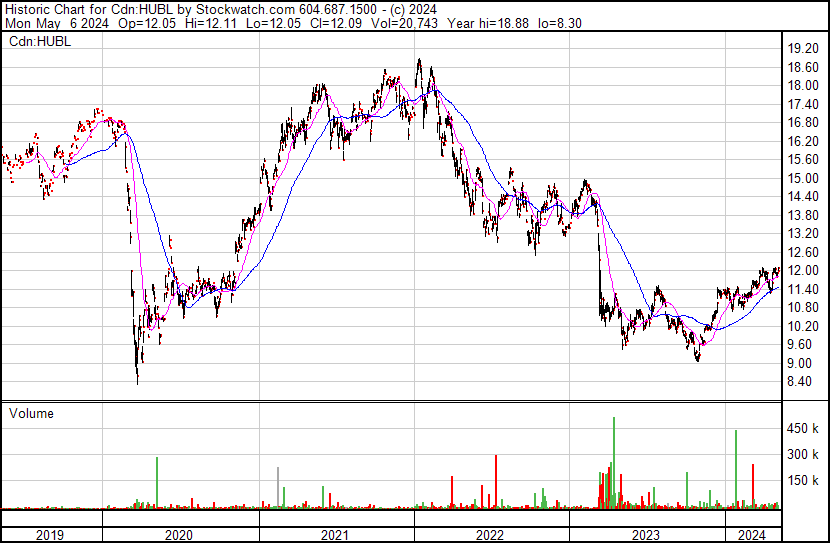Click the Op=12.05 opening price in header
830x543 pixels.
point(147,23)
